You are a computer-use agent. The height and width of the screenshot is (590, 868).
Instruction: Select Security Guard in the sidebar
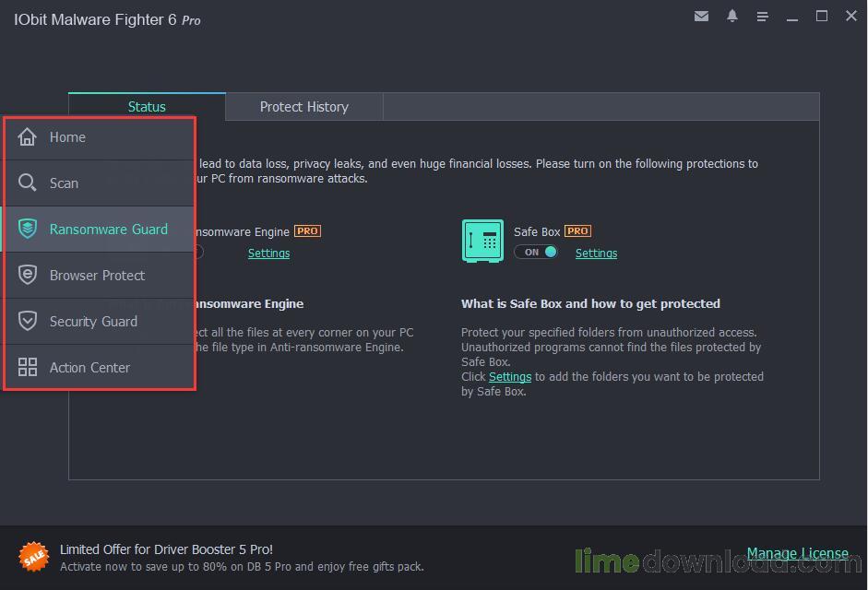100,321
